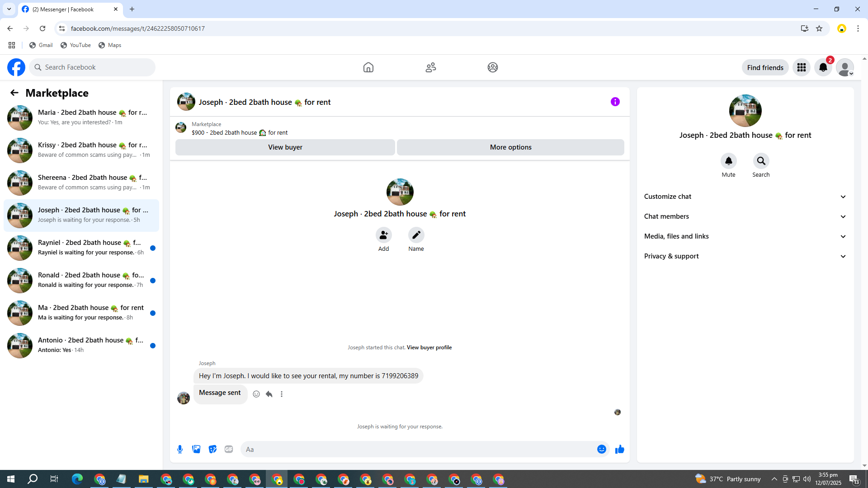Open the emoji picker in the message box
This screenshot has height=488, width=868.
click(601, 449)
